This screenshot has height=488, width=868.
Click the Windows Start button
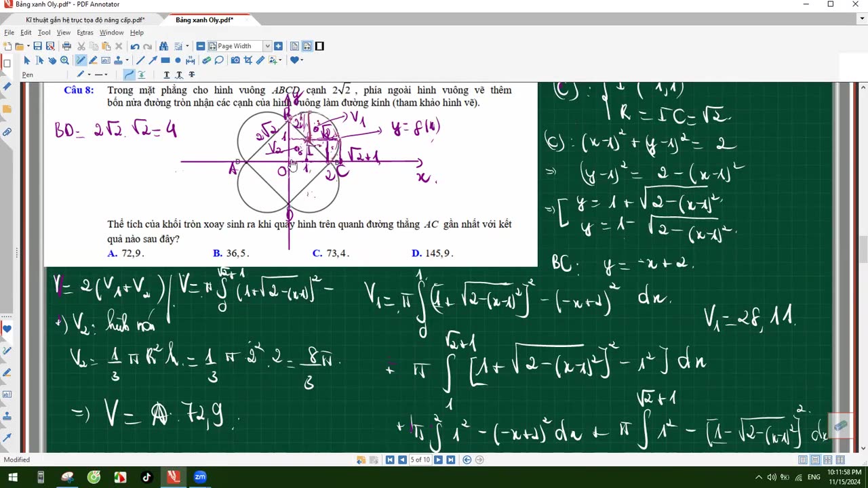pyautogui.click(x=13, y=477)
